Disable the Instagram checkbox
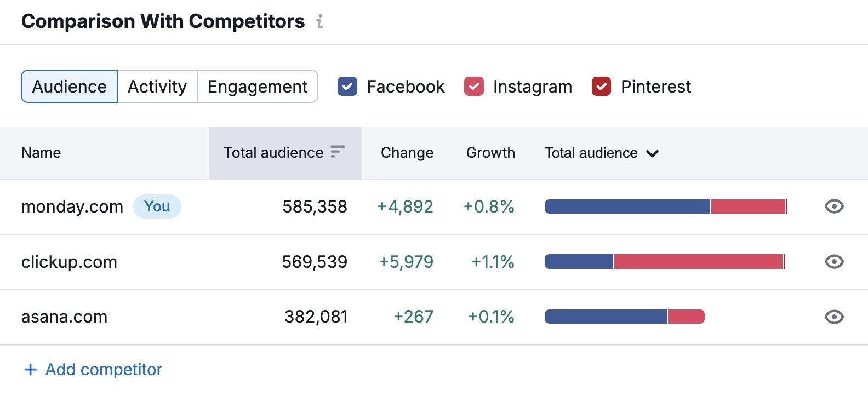The width and height of the screenshot is (868, 402). [x=473, y=86]
